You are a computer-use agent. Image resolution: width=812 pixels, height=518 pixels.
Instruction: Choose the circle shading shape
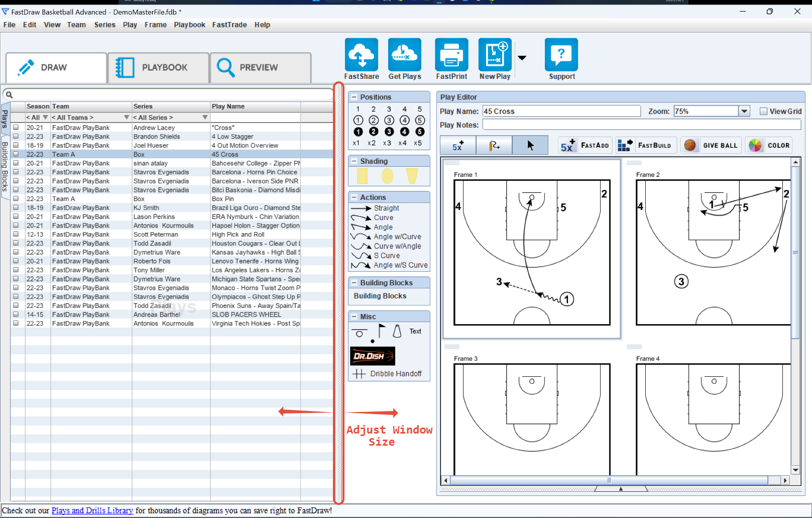[x=387, y=176]
